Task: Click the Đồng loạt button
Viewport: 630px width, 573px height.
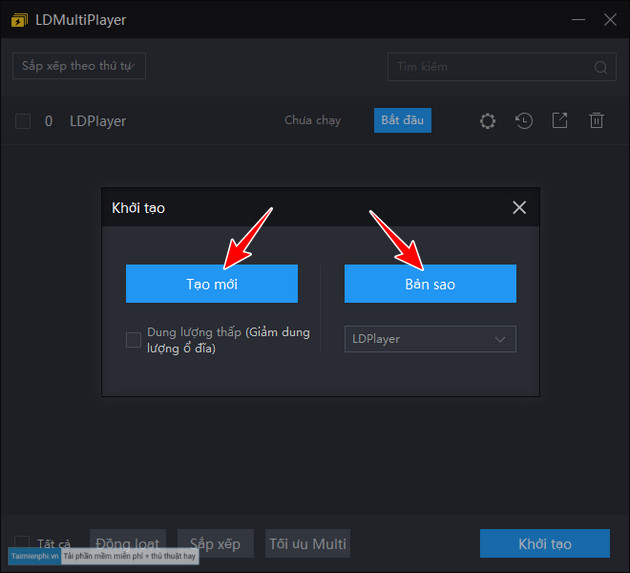Action: click(x=128, y=544)
